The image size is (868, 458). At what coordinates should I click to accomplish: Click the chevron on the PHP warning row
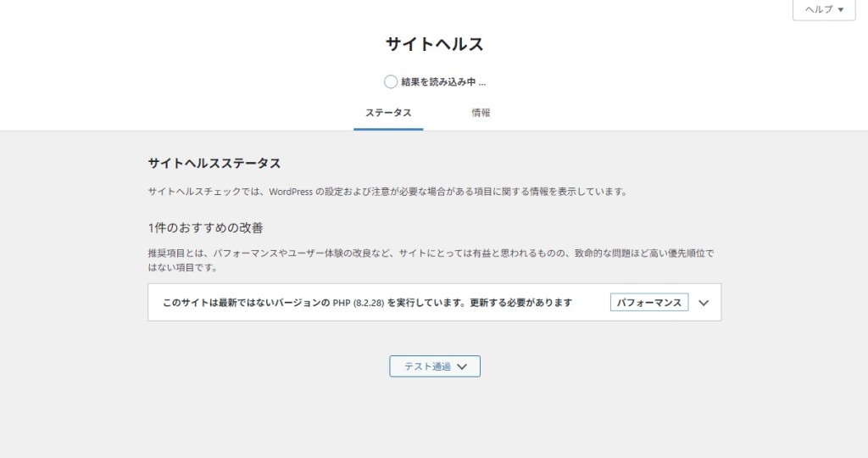[703, 303]
